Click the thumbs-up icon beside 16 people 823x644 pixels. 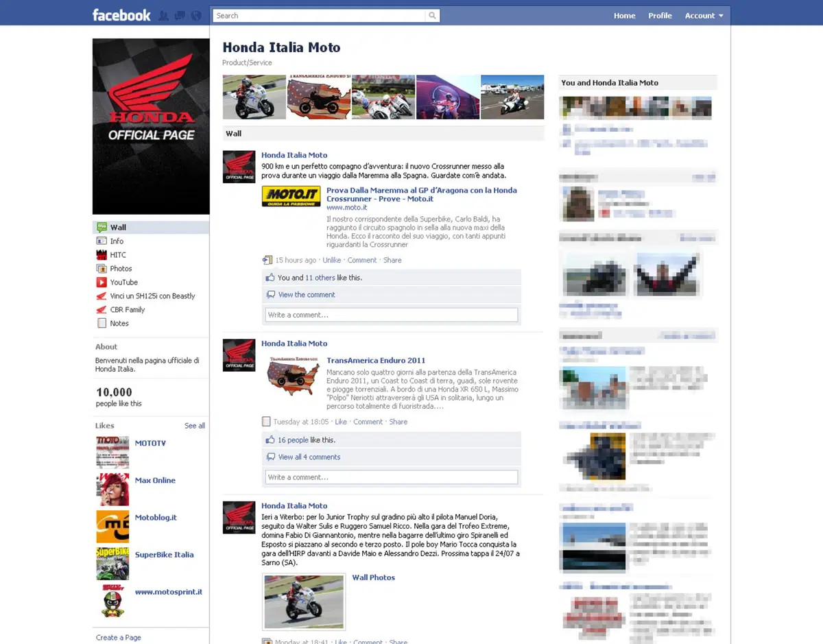270,440
